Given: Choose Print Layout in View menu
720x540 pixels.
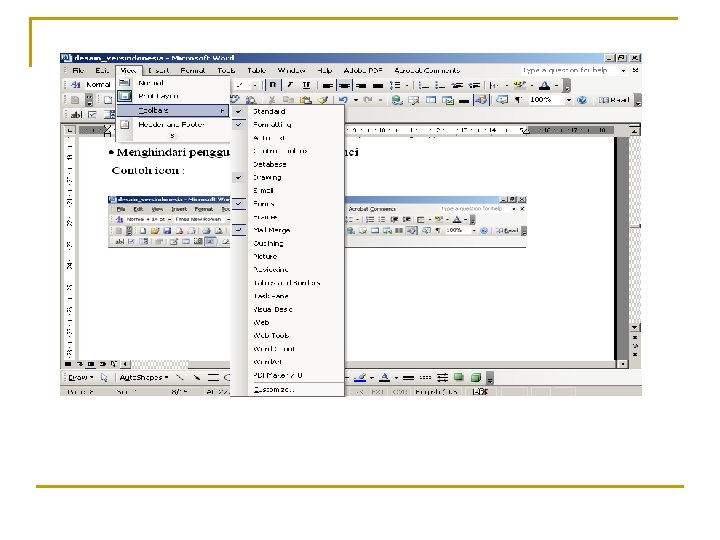Looking at the screenshot, I should 173,96.
